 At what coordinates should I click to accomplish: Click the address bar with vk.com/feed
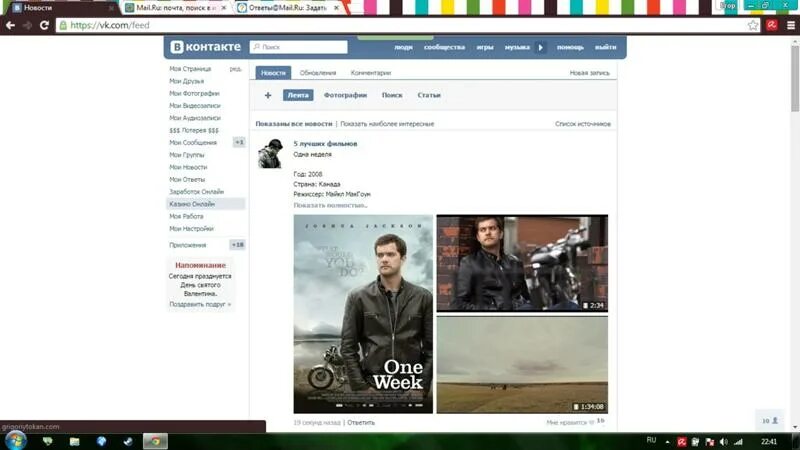(x=403, y=25)
